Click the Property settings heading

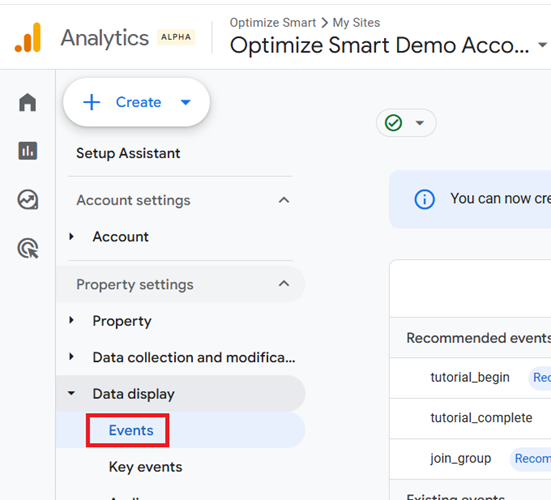coord(135,284)
